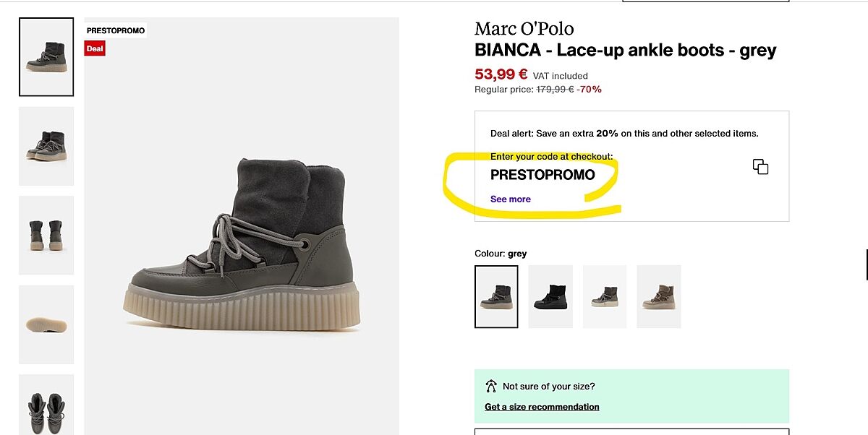The height and width of the screenshot is (435, 868).
Task: Show the first side-view thumbnail
Action: pyautogui.click(x=46, y=57)
